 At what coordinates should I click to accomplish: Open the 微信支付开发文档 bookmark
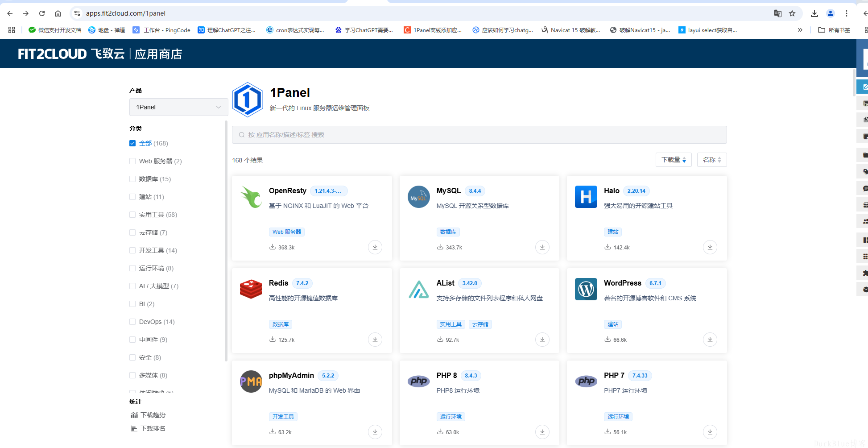pos(54,30)
